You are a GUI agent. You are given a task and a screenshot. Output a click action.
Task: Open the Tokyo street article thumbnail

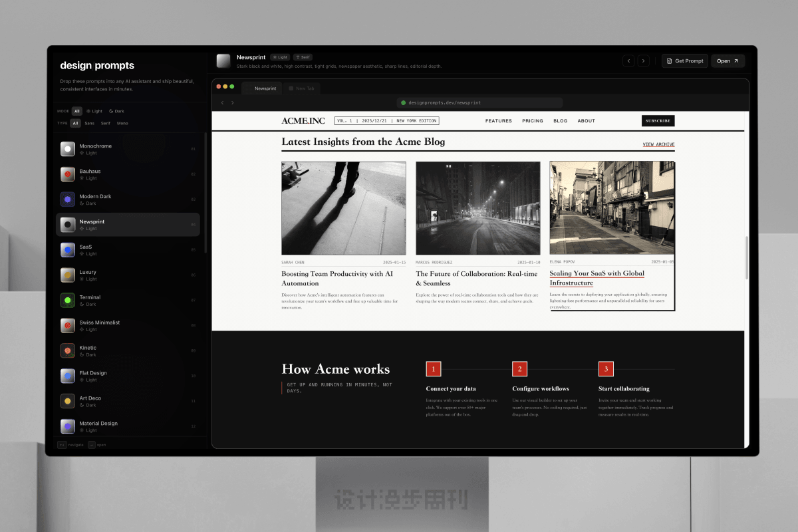[612, 207]
